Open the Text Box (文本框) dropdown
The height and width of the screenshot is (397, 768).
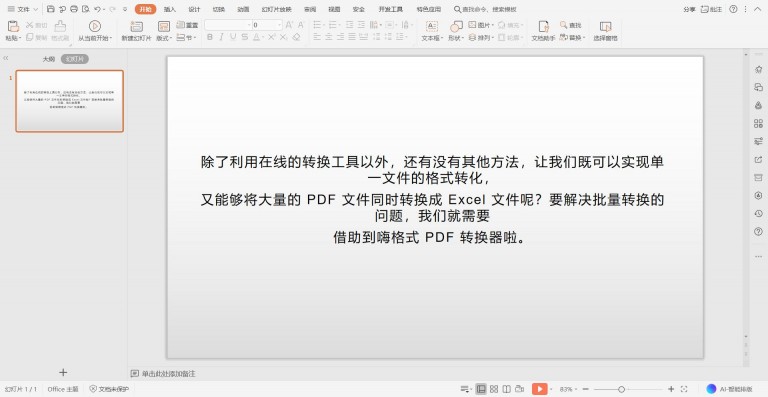(432, 38)
